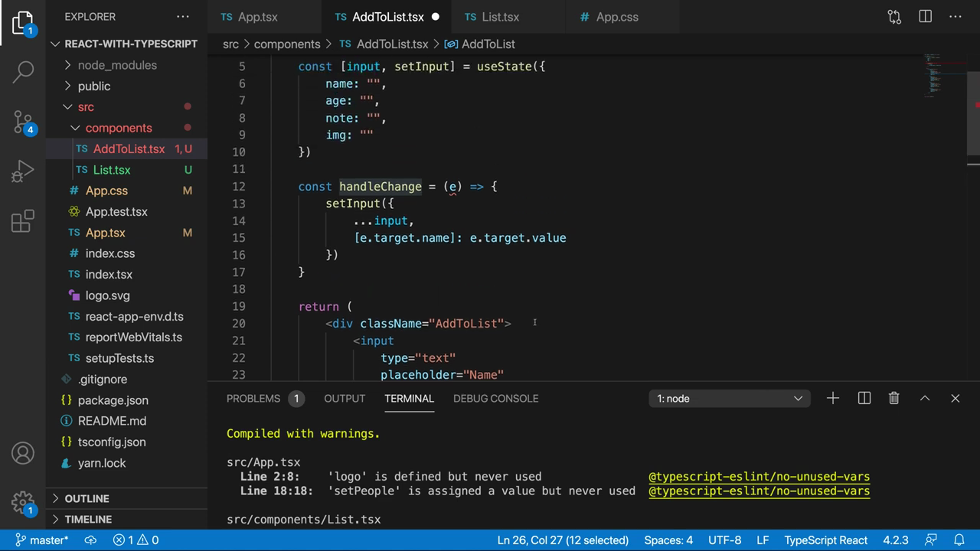Open the OUTPUT panel tab

345,398
